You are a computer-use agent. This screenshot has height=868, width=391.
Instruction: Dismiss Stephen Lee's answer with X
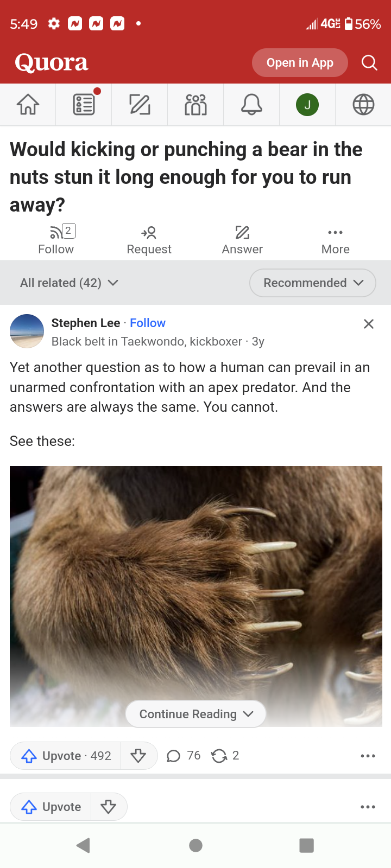(369, 324)
